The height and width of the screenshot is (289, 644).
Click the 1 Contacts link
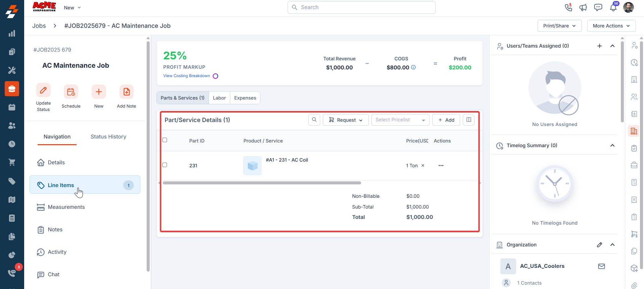pos(529,283)
